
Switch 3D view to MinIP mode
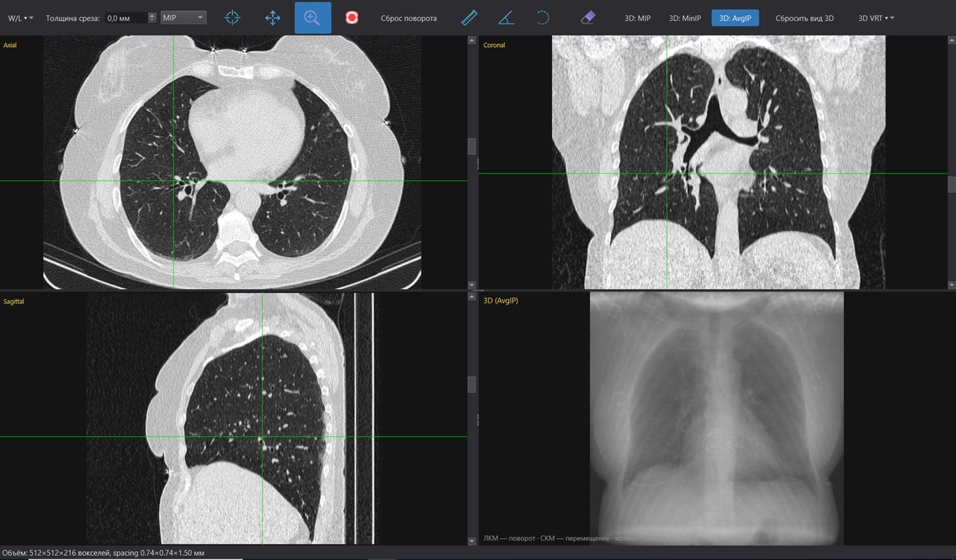(x=685, y=18)
